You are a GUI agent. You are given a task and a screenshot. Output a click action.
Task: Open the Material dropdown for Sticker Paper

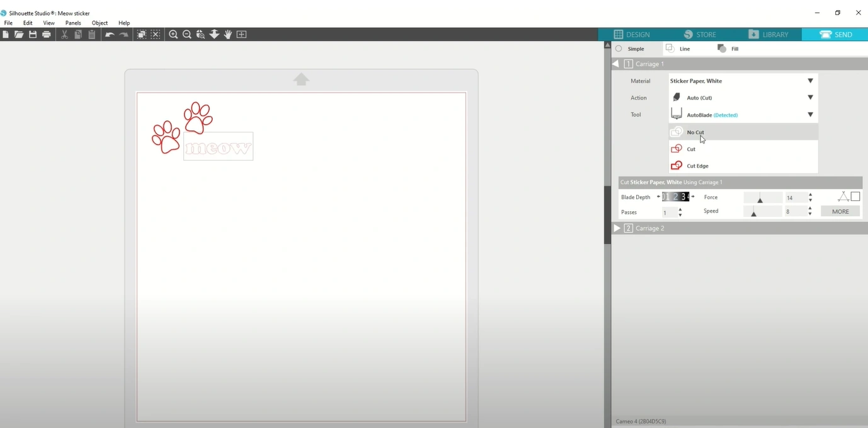tap(810, 81)
